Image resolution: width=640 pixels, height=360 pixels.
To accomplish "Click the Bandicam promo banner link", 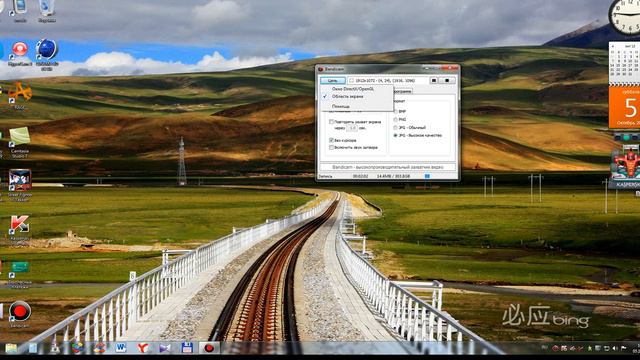I will pos(387,167).
